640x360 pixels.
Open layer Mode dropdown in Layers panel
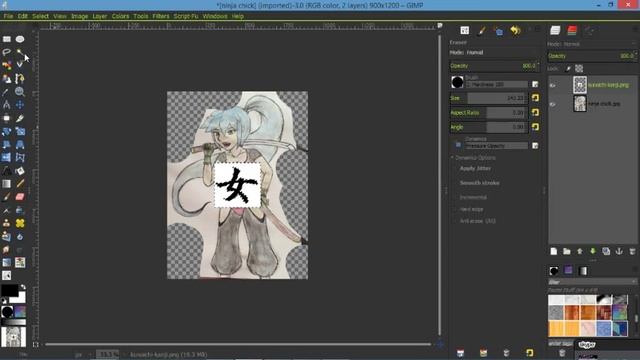[592, 44]
